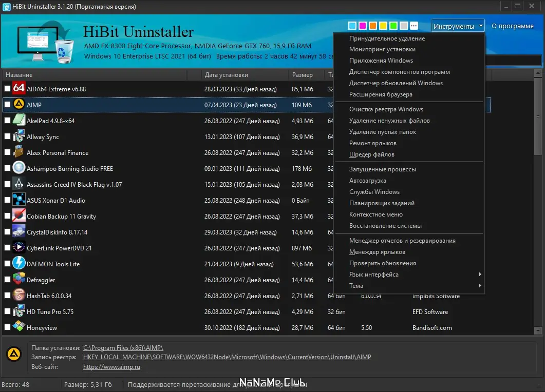Click the Cobian Backup 11 Gravity icon
This screenshot has height=392, width=545.
click(19, 215)
